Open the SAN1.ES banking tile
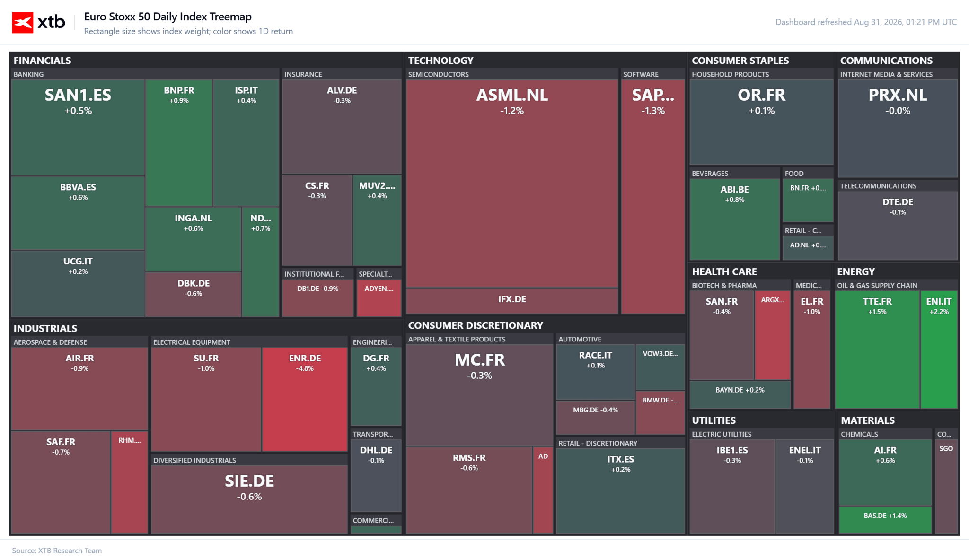The height and width of the screenshot is (560, 969). click(x=78, y=128)
